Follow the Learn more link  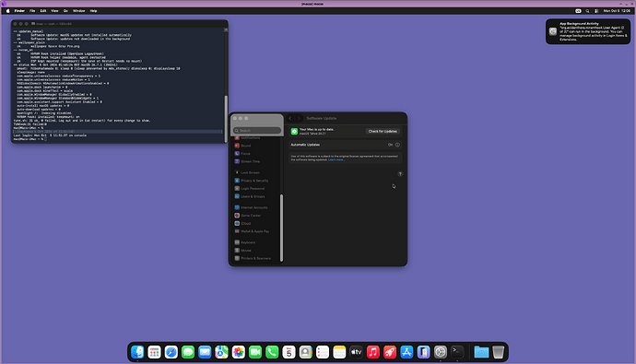[336, 159]
